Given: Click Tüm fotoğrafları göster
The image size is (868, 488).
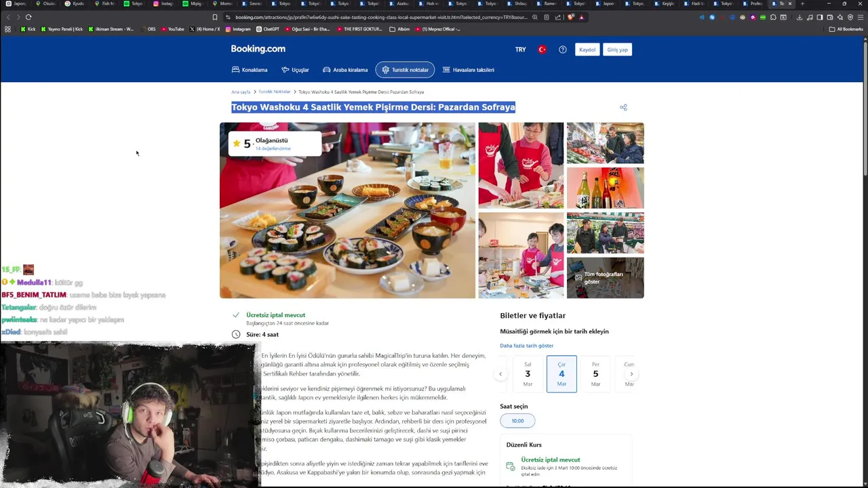Looking at the screenshot, I should [x=605, y=278].
